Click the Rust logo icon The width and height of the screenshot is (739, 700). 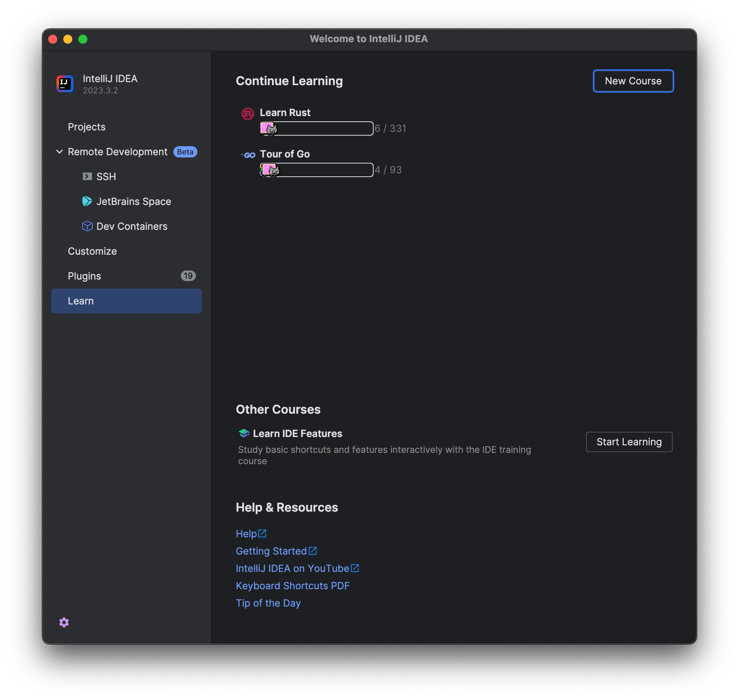click(247, 113)
